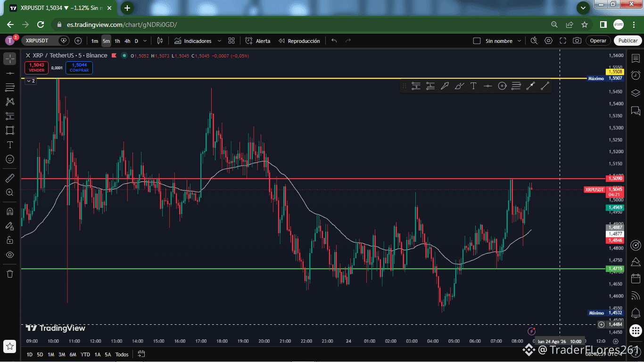644x362 pixels.
Task: Open the go-to-date calendar icon
Action: pos(141,354)
